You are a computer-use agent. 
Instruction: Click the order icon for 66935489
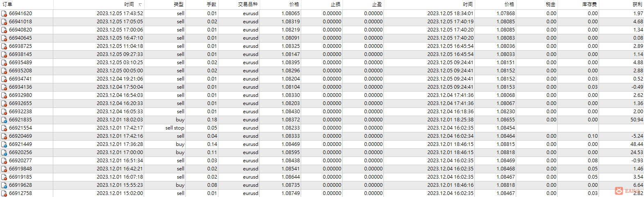(4, 63)
